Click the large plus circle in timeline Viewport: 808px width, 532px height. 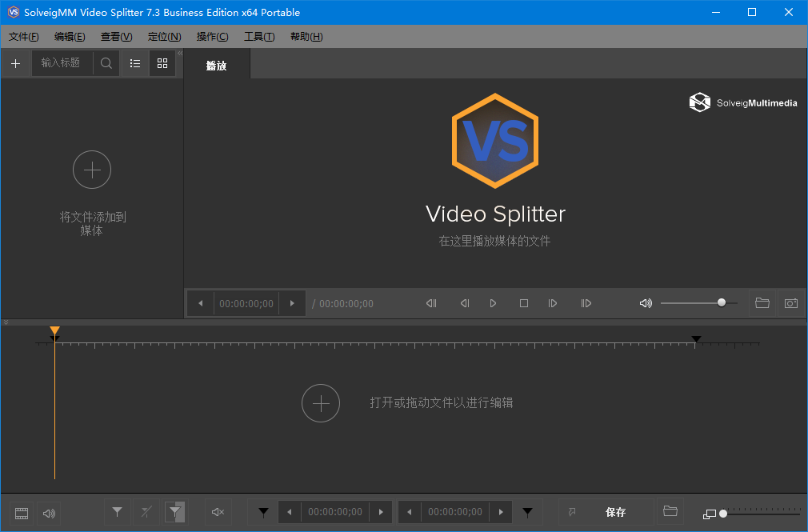click(321, 403)
